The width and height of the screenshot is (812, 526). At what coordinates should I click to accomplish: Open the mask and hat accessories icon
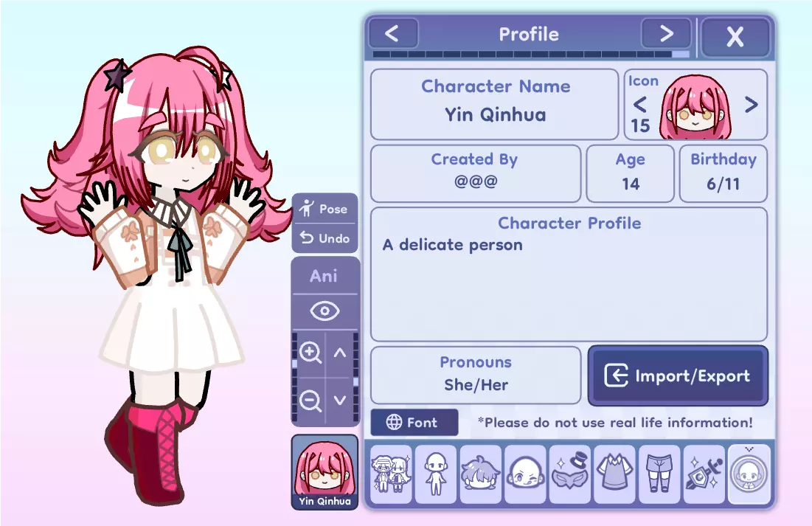tap(569, 474)
